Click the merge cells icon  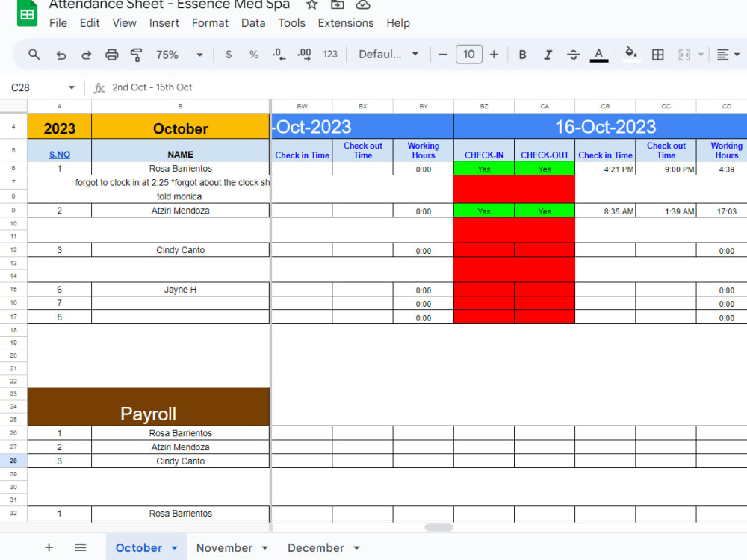[x=685, y=55]
